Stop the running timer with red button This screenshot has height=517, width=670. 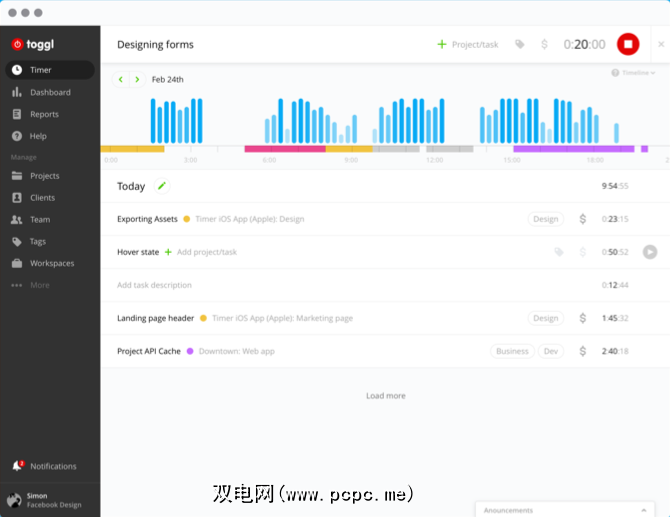click(x=628, y=44)
